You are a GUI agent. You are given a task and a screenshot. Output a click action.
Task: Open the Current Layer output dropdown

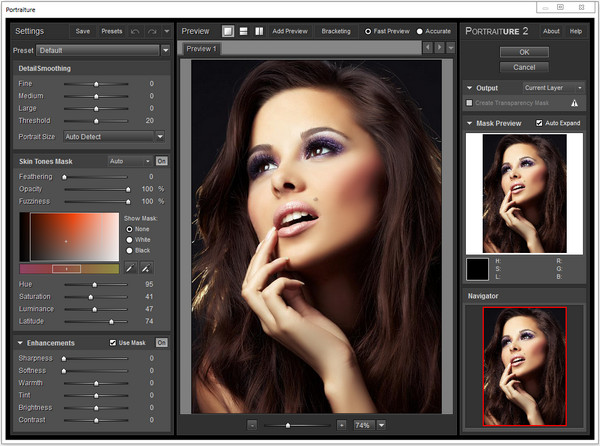tap(553, 88)
